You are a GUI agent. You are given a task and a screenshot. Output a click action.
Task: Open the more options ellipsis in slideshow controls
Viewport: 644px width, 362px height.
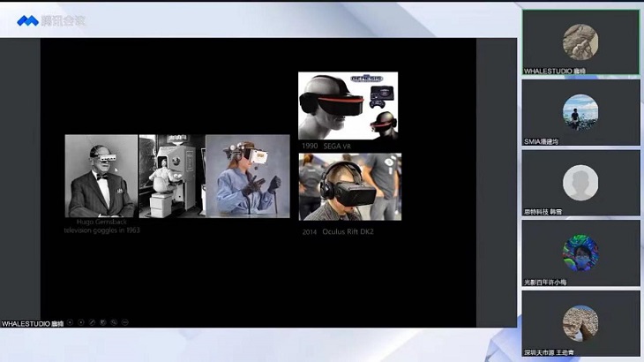[124, 322]
